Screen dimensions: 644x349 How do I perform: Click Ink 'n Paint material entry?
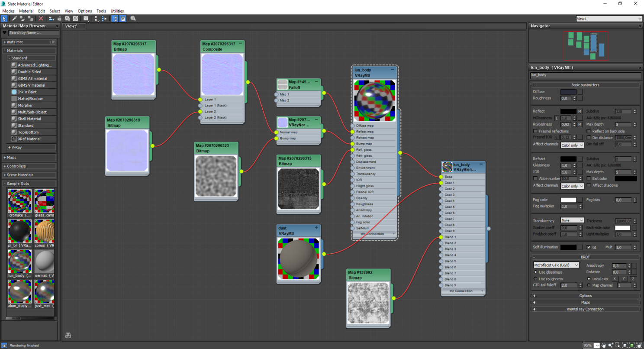point(33,92)
